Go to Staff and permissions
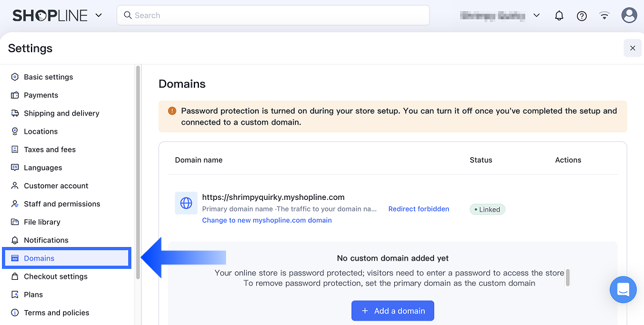 [x=62, y=204]
